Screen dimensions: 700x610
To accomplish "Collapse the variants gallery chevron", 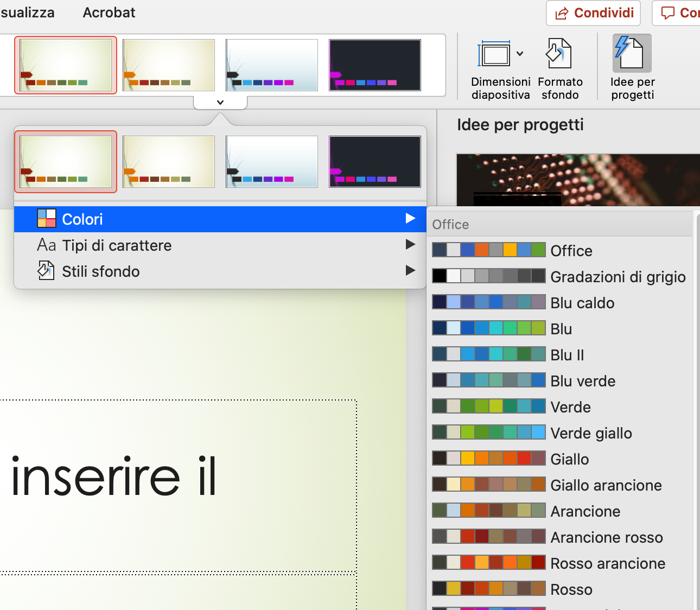I will pyautogui.click(x=220, y=102).
